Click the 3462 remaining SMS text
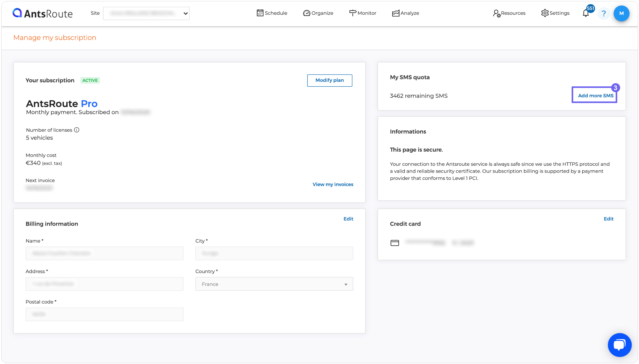Screen dimensions: 639x364 (x=419, y=96)
